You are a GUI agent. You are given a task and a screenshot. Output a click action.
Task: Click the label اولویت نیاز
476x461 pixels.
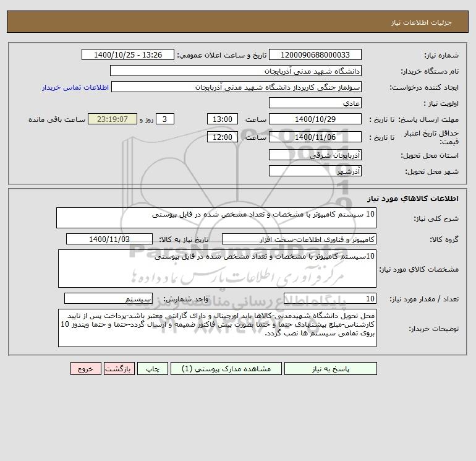click(x=441, y=103)
